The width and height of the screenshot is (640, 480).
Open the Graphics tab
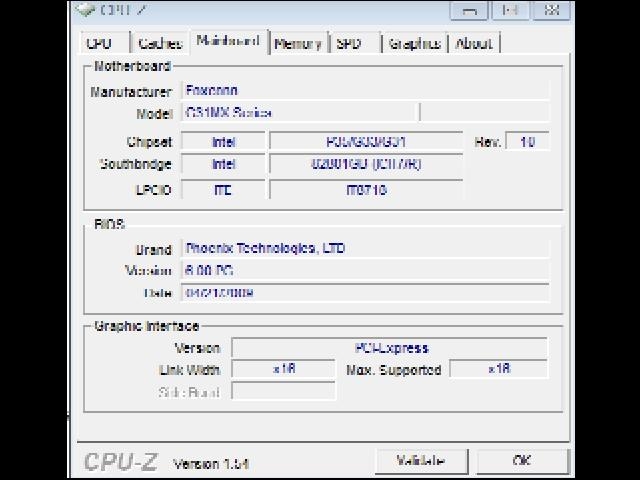click(x=415, y=43)
